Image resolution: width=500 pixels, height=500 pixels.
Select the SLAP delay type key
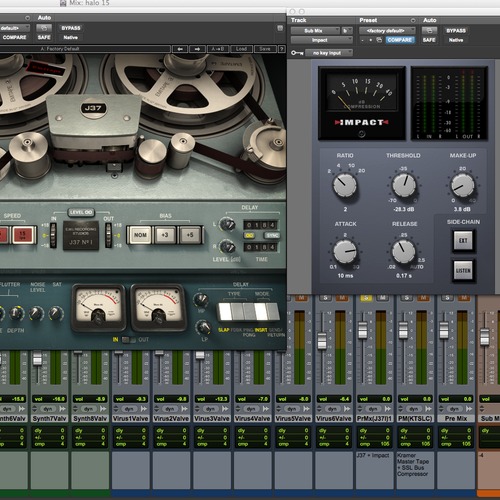click(225, 312)
